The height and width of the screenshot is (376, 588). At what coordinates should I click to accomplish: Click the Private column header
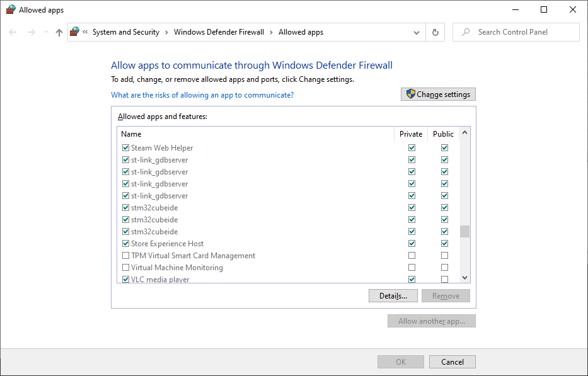click(x=411, y=134)
